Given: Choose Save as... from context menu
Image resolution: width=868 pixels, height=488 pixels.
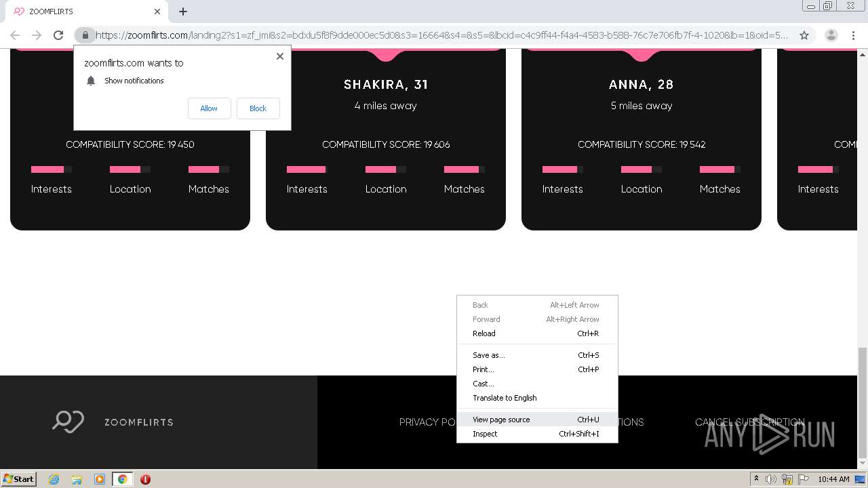Looking at the screenshot, I should point(537,355).
